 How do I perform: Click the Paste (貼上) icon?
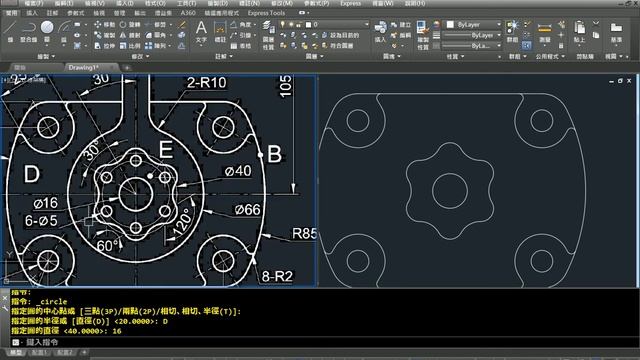click(579, 32)
